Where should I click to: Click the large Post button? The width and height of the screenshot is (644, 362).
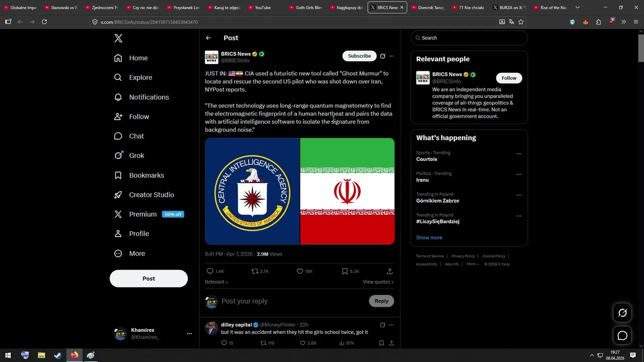148,279
